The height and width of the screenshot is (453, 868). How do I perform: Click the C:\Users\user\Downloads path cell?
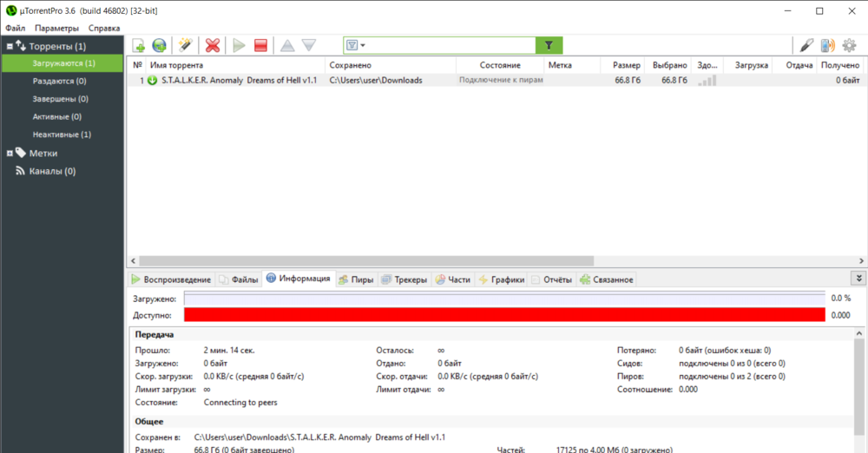[376, 81]
